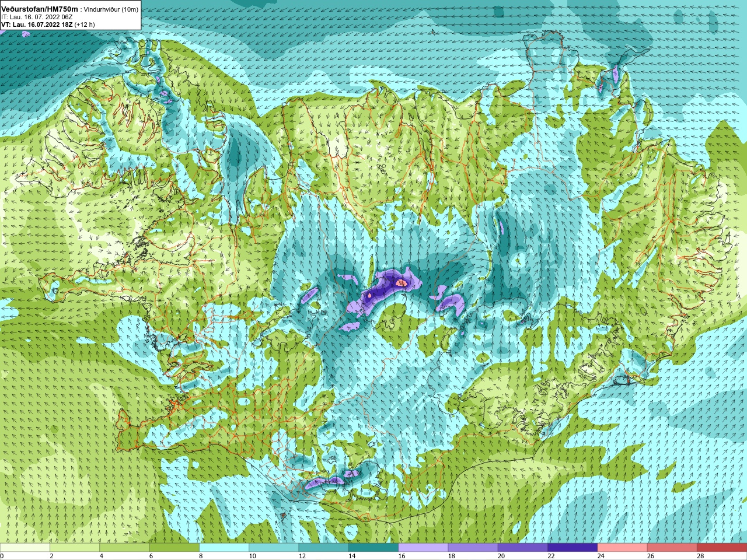This screenshot has height=560, width=747.
Task: Pick the legend scale label "24"
Action: [x=601, y=556]
